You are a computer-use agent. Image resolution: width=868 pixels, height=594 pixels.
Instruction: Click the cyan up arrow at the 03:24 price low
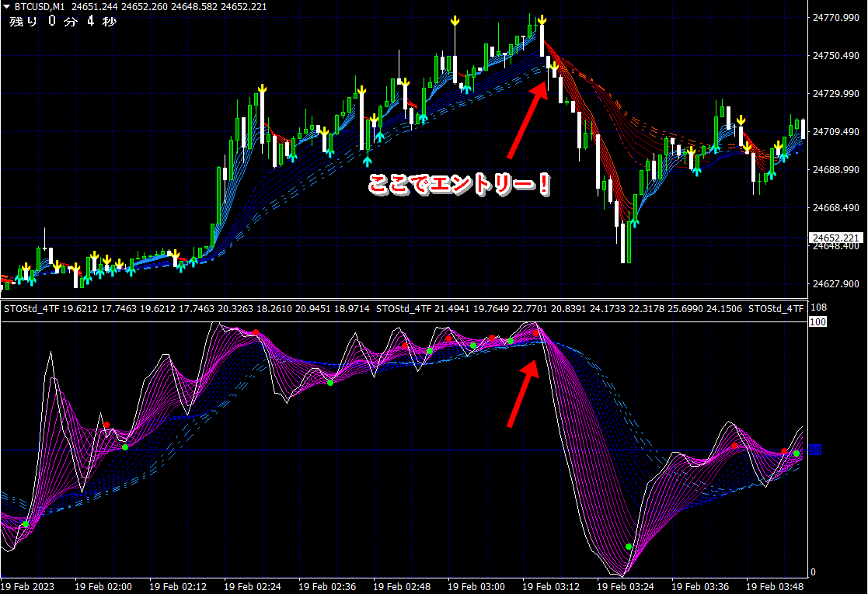pyautogui.click(x=634, y=221)
